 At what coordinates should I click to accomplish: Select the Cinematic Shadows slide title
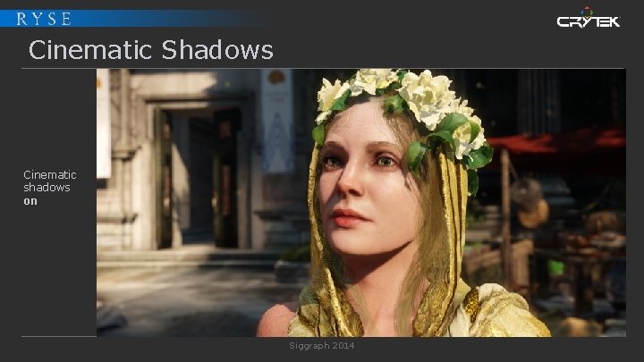point(151,50)
